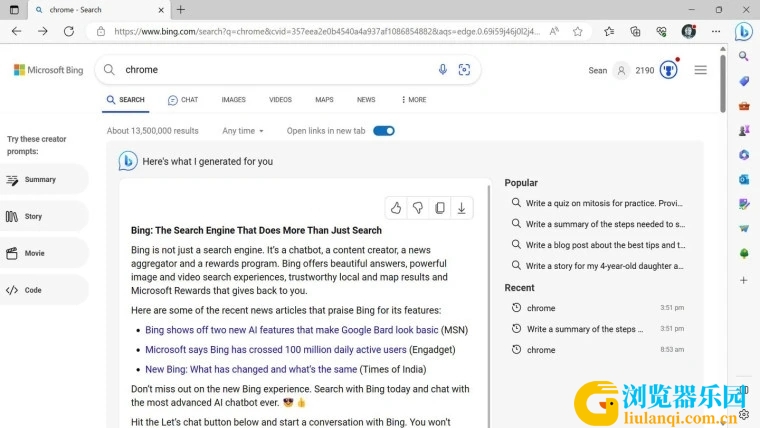Open the sidebar Tools briefcase icon
This screenshot has height=428, width=760.
click(x=744, y=106)
